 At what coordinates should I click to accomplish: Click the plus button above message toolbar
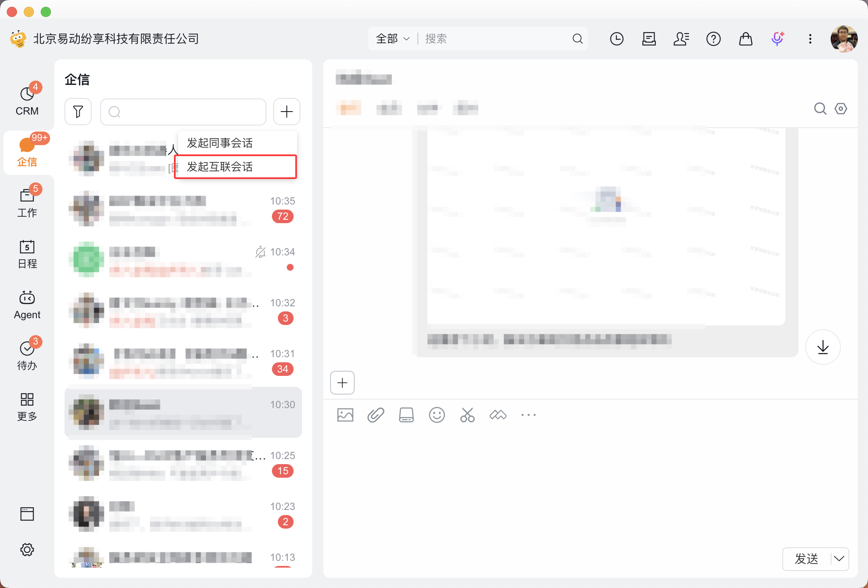(x=342, y=383)
